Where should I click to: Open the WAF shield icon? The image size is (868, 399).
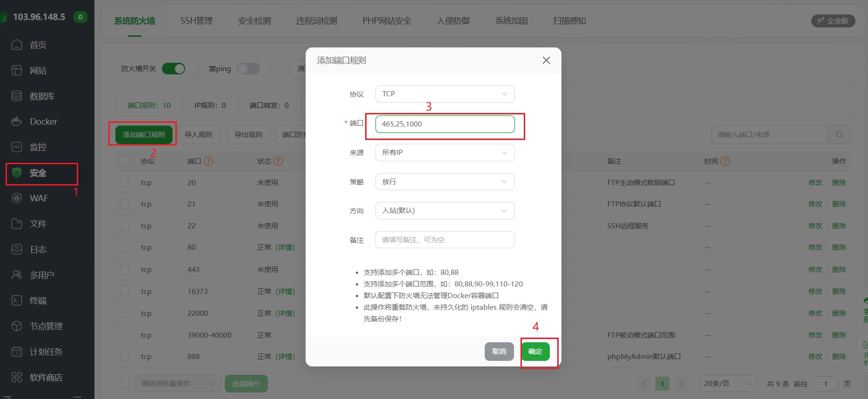pos(17,198)
